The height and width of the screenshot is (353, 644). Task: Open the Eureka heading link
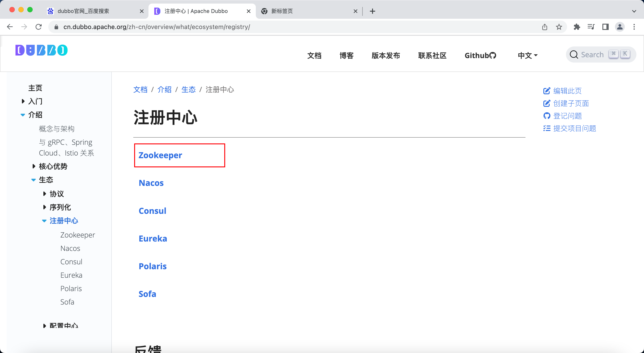(153, 239)
